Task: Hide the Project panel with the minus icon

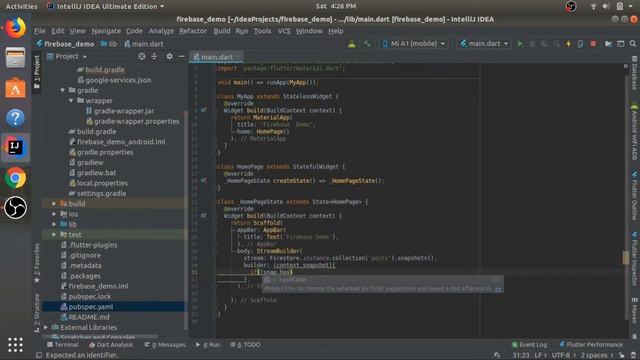Action: tap(181, 56)
